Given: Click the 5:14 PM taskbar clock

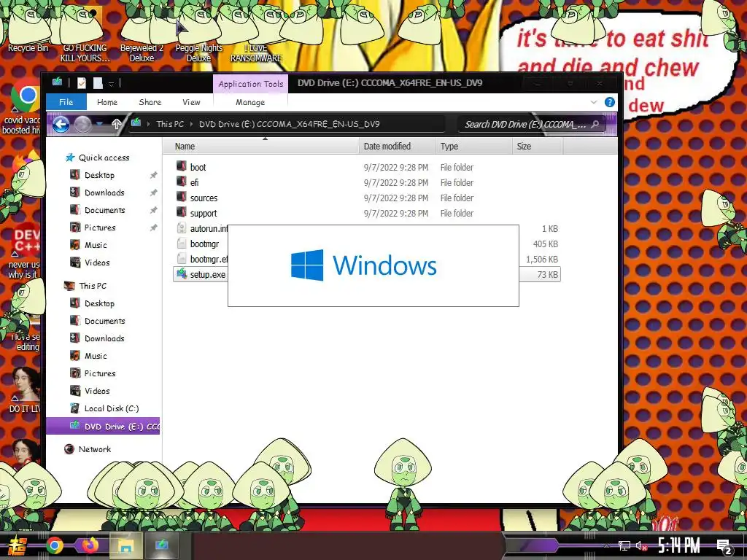Looking at the screenshot, I should [x=679, y=545].
